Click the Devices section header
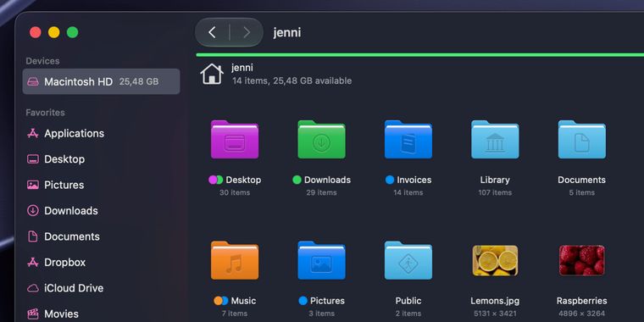The width and height of the screenshot is (644, 322). (42, 61)
